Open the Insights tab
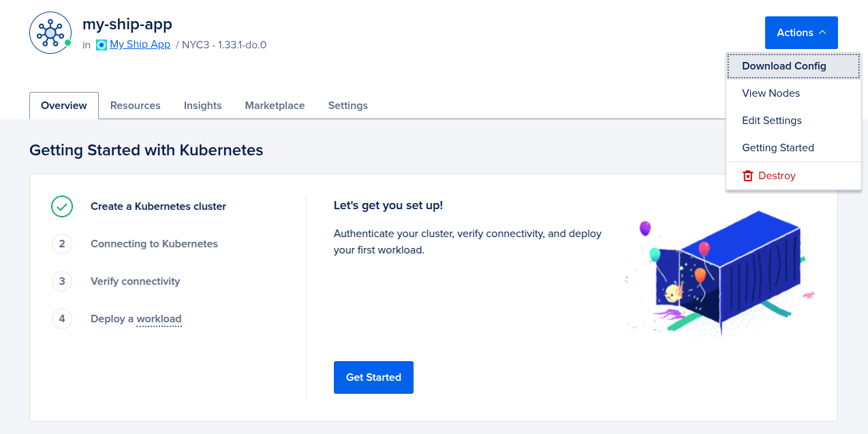This screenshot has height=434, width=868. (202, 105)
